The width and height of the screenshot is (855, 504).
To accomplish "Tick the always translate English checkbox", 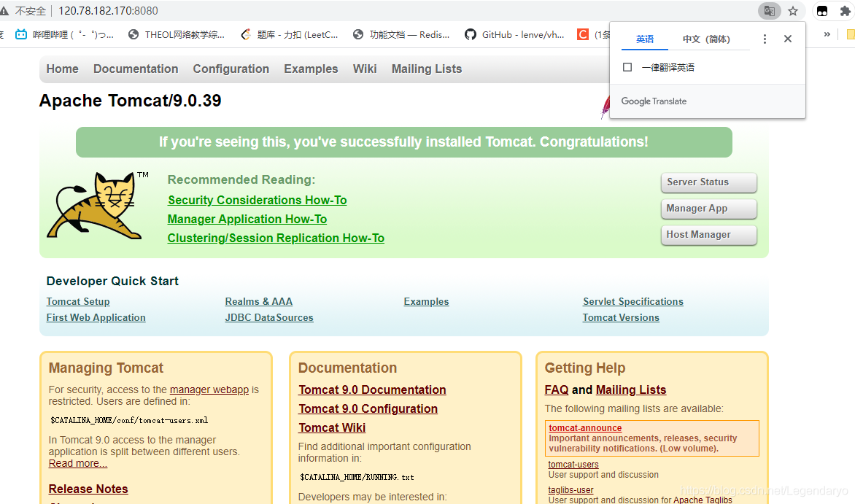I will [x=627, y=67].
